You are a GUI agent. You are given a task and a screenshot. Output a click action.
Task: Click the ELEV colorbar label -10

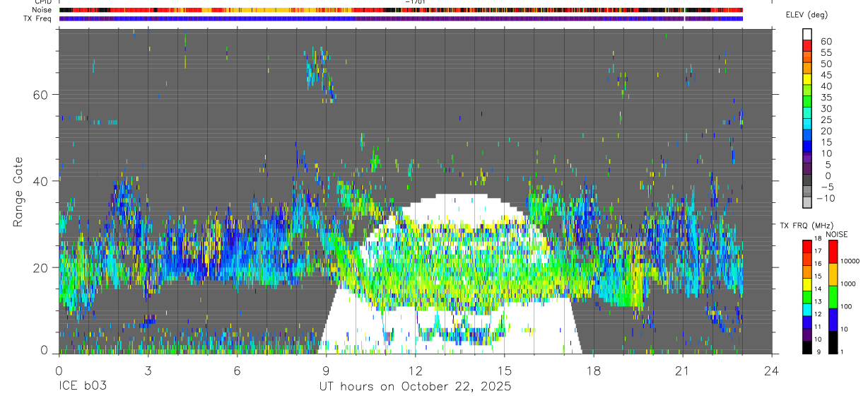point(825,198)
